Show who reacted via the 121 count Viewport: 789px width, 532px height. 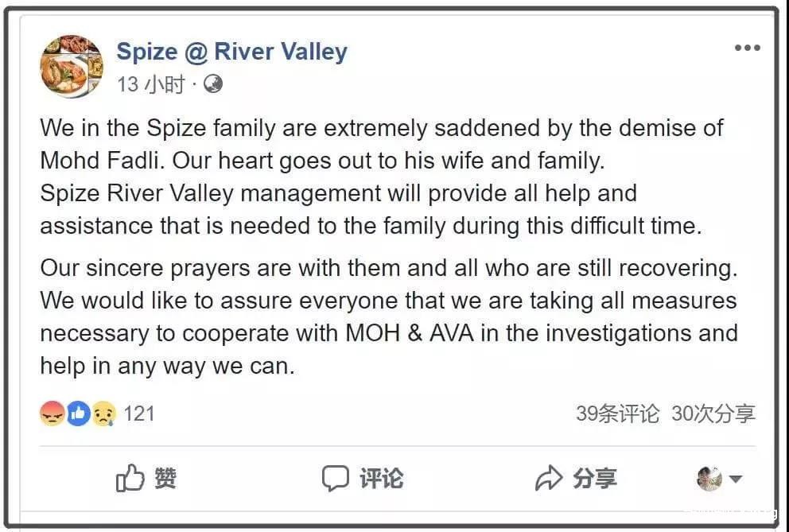click(x=139, y=414)
